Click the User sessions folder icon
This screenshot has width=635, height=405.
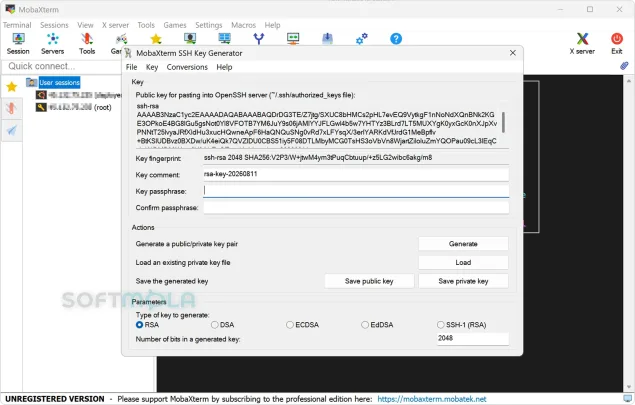[x=32, y=83]
